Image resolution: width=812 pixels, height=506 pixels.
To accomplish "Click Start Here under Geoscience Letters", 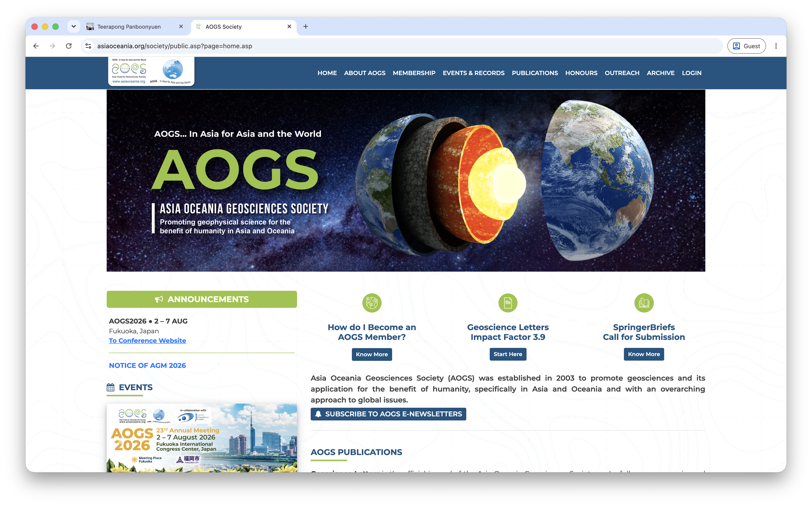I will [x=507, y=354].
